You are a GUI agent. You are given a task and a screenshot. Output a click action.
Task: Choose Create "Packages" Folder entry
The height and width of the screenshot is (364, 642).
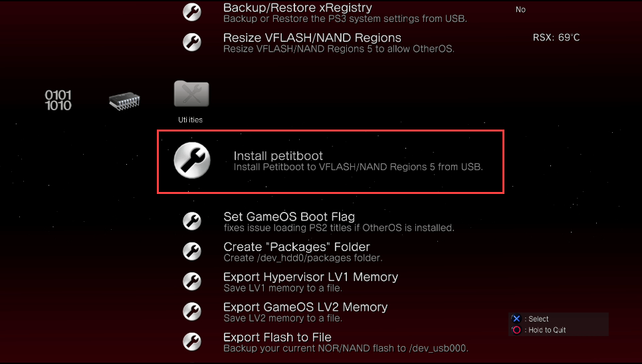(x=302, y=252)
